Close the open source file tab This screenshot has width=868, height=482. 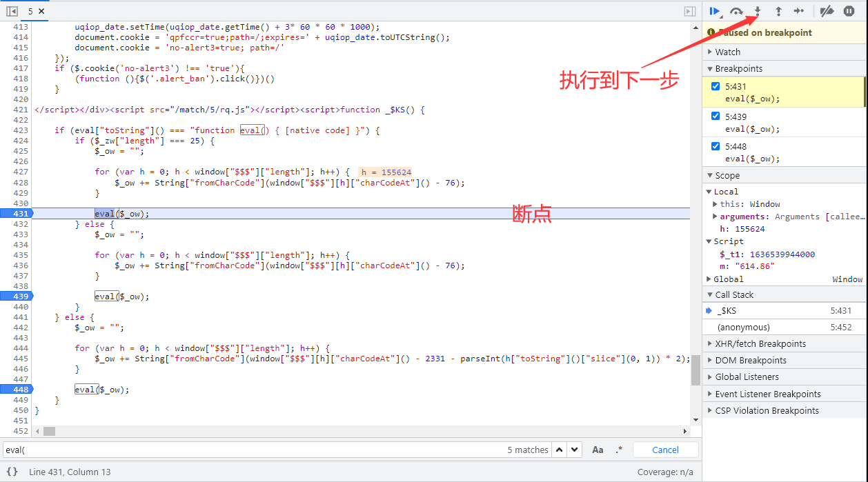tap(41, 11)
